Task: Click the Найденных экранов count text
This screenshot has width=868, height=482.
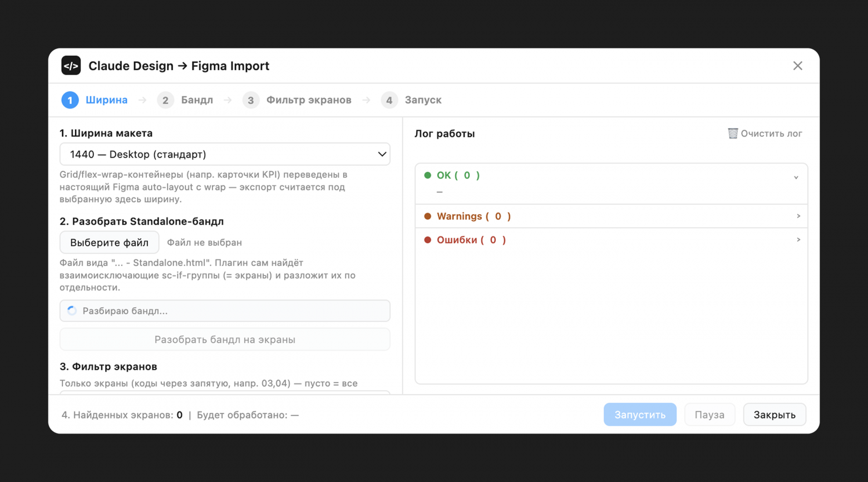Action: 122,415
